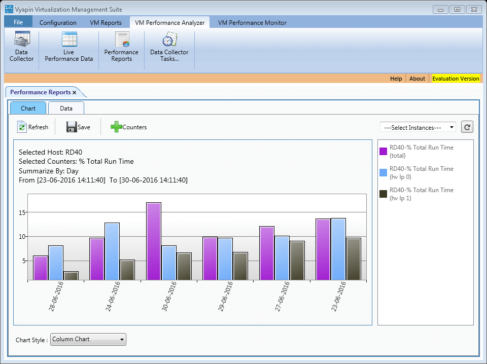Image resolution: width=487 pixels, height=364 pixels.
Task: Click the 'Selected Host: RD40' text
Action: coord(50,152)
